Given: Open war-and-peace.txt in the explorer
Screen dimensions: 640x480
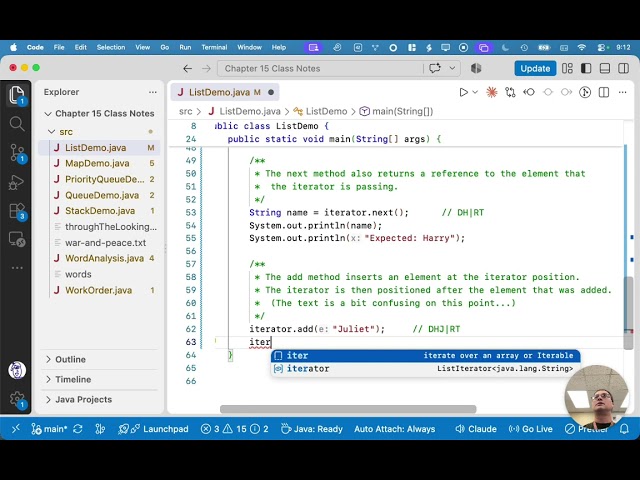Looking at the screenshot, I should 99,243.
